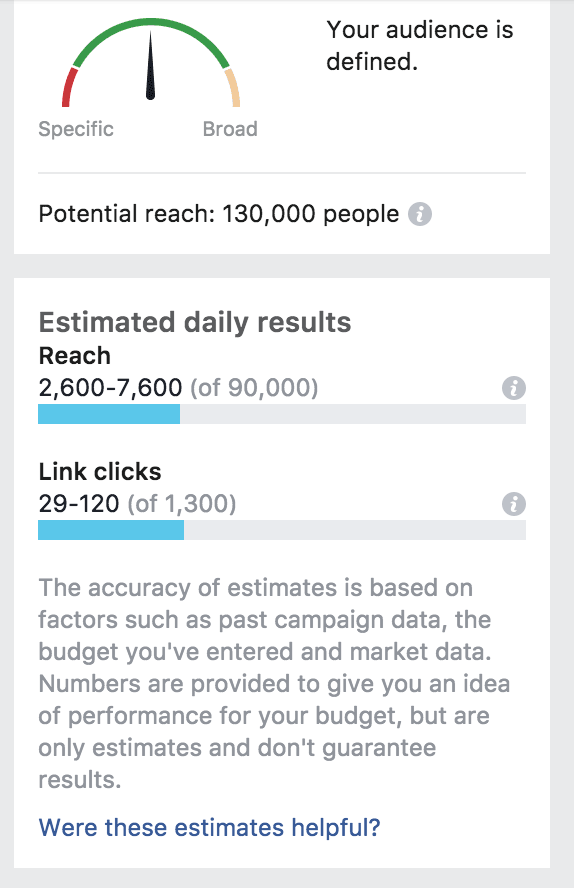Screen dimensions: 574x888
Task: Open the info icon for Reach estimate
Action: coord(513,388)
